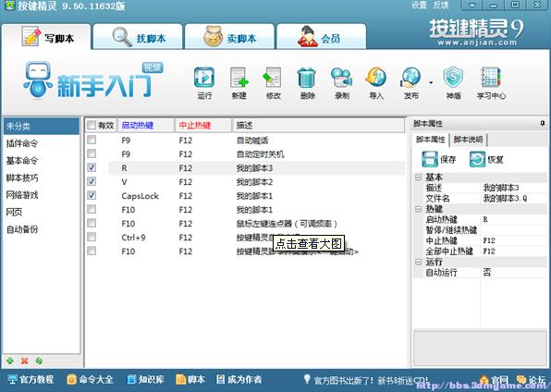
Task: Toggle the 有效 header checkbox
Action: pyautogui.click(x=92, y=125)
